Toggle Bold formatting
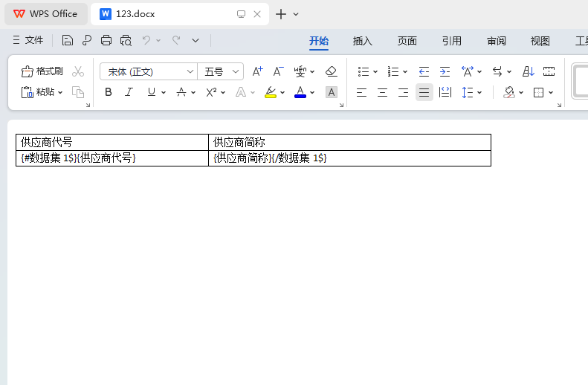This screenshot has height=385, width=588. [x=109, y=92]
